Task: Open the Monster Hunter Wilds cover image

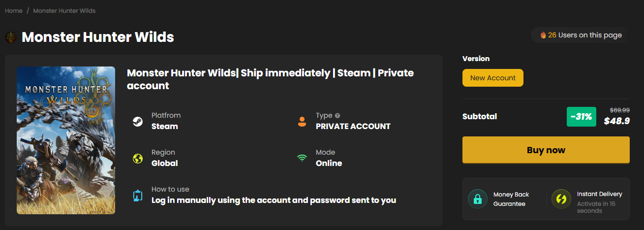Action: point(66,140)
